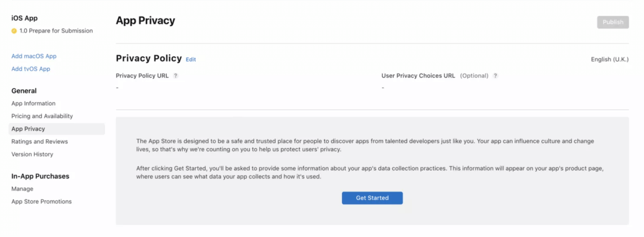644x237 pixels.
Task: Click the Get Started button
Action: point(372,198)
